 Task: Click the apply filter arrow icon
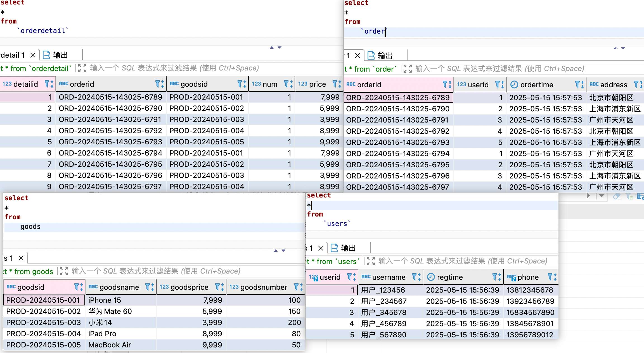coord(588,196)
